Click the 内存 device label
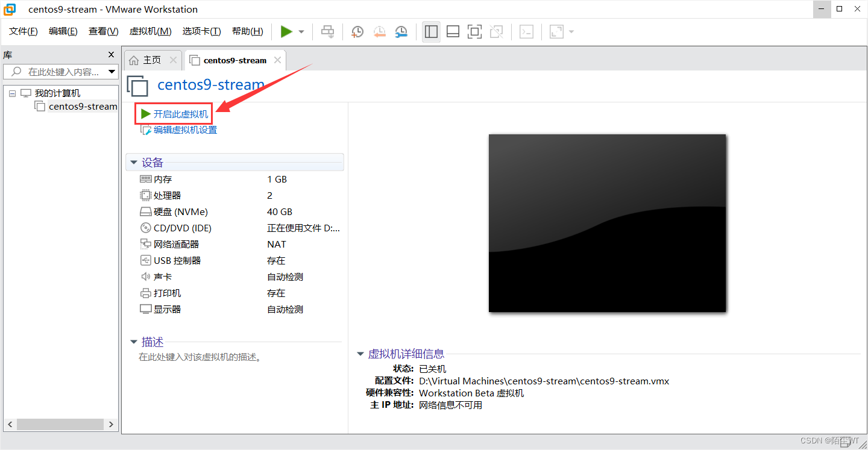The height and width of the screenshot is (450, 868). point(163,180)
